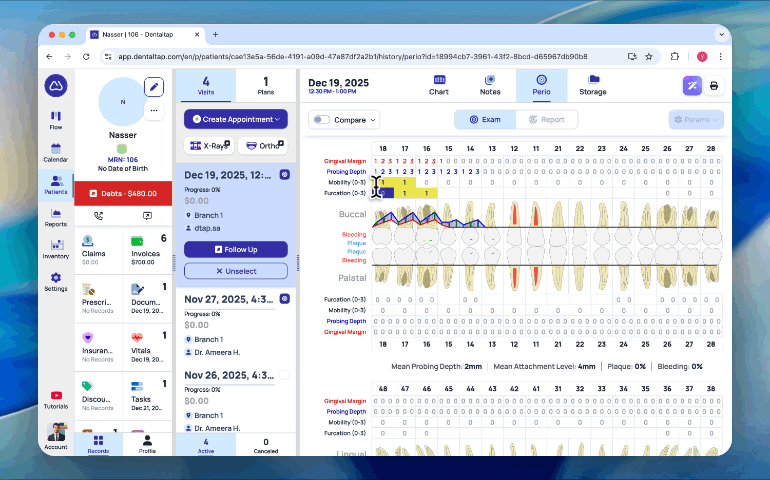Check the Nov 26, 2025 visit checkbox
770x480 pixels.
point(284,375)
